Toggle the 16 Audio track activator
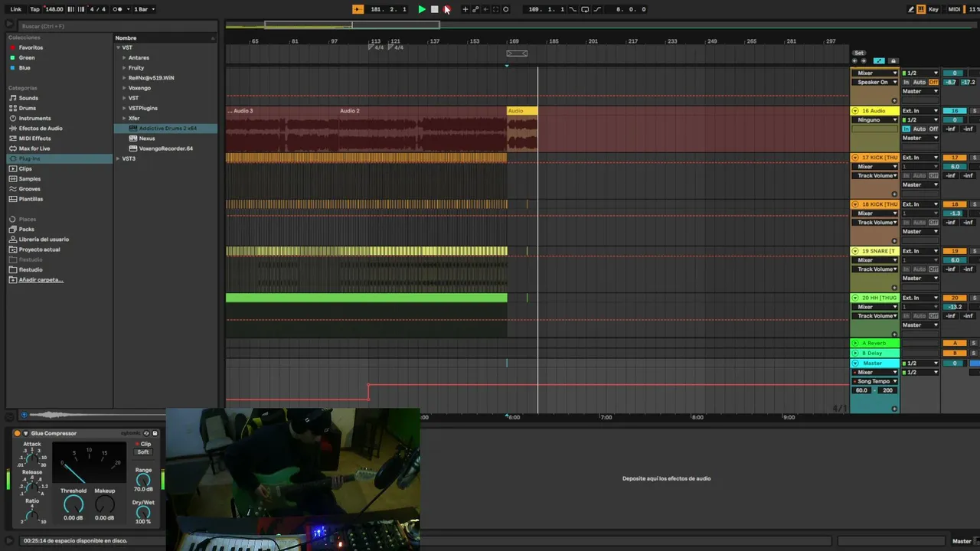The height and width of the screenshot is (551, 980). pyautogui.click(x=955, y=111)
